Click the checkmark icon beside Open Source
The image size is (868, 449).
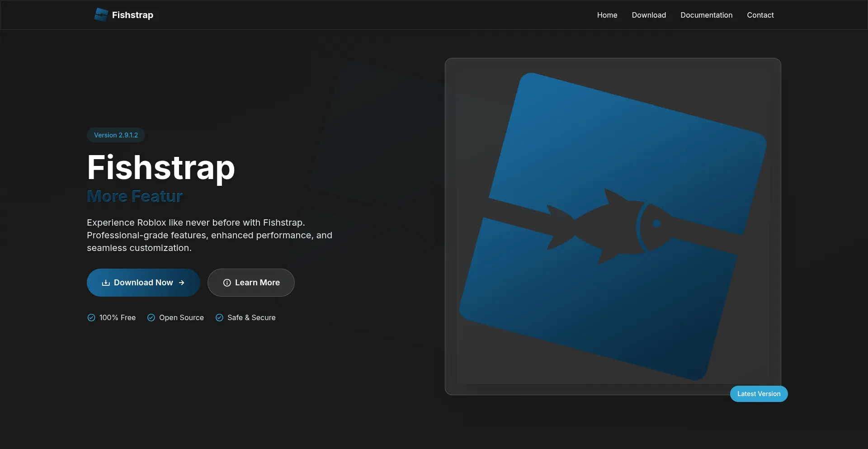coord(151,317)
